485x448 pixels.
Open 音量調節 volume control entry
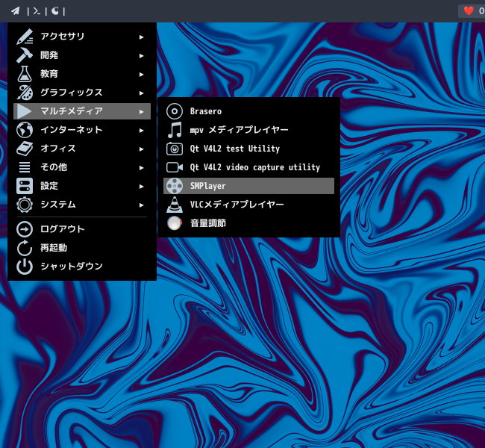pyautogui.click(x=248, y=223)
